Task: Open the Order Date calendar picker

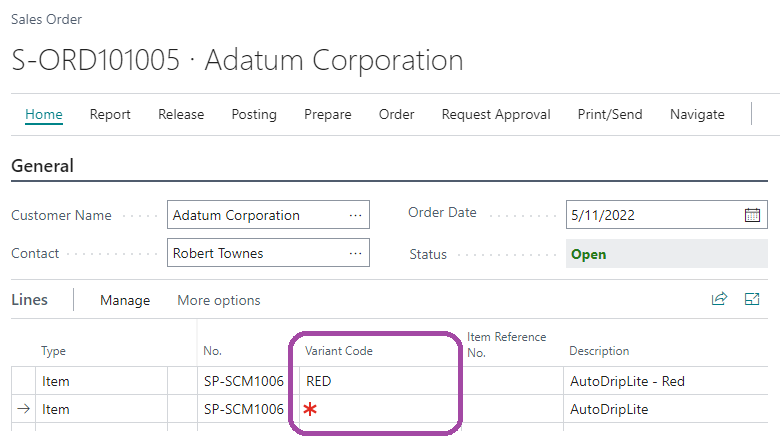Action: tap(752, 215)
